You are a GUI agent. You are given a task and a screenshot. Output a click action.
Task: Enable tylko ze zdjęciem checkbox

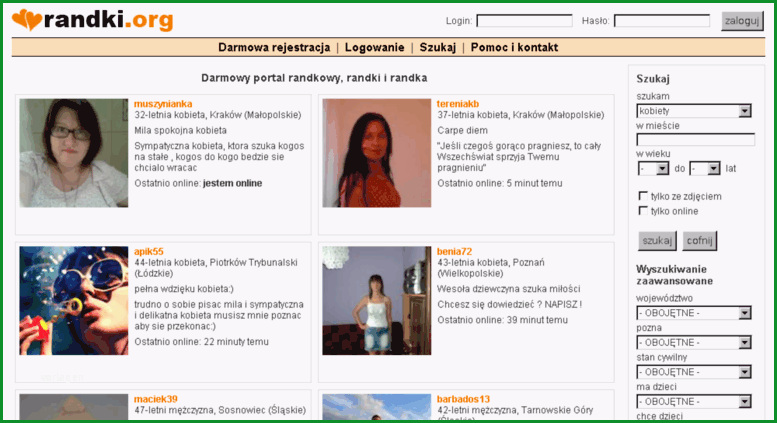click(x=643, y=196)
